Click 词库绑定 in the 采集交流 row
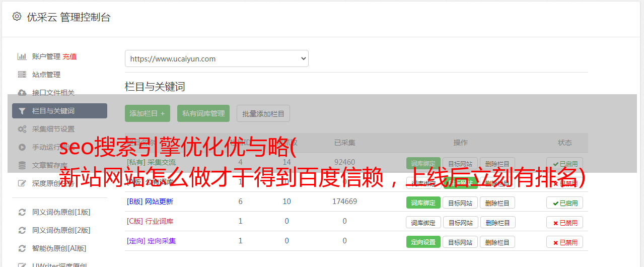The width and height of the screenshot is (644, 267). coord(423,164)
